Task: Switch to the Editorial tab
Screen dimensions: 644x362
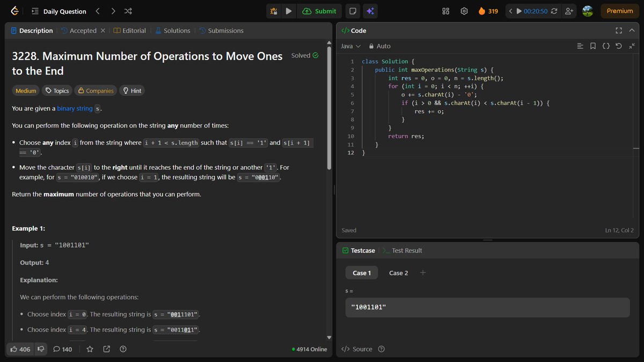Action: tap(130, 31)
